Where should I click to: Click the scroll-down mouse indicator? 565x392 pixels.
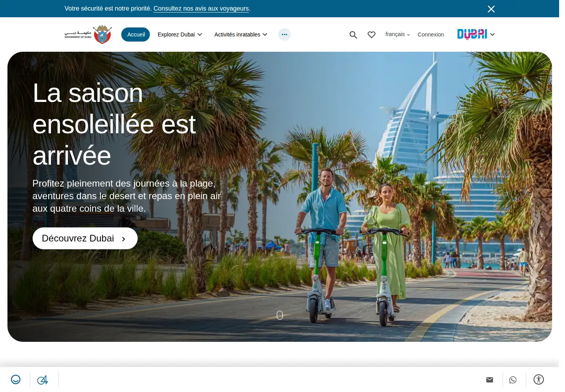click(x=280, y=315)
